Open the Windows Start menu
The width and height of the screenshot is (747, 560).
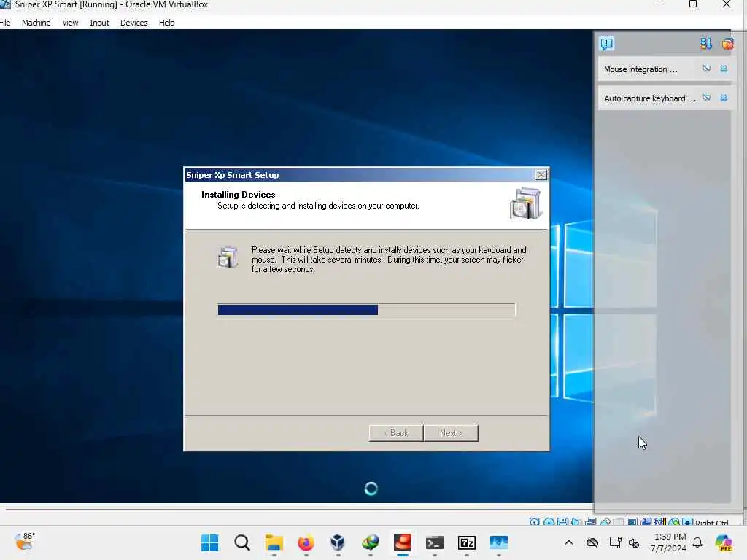click(209, 542)
